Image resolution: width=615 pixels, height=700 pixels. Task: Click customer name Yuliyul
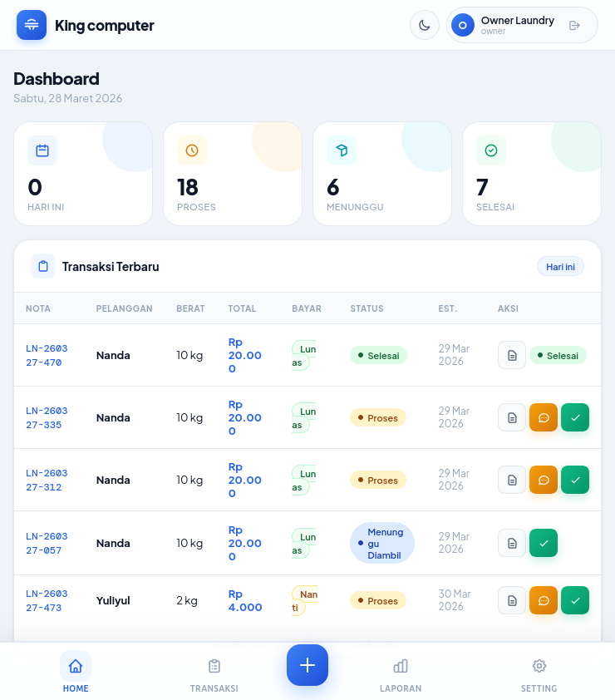click(x=113, y=600)
